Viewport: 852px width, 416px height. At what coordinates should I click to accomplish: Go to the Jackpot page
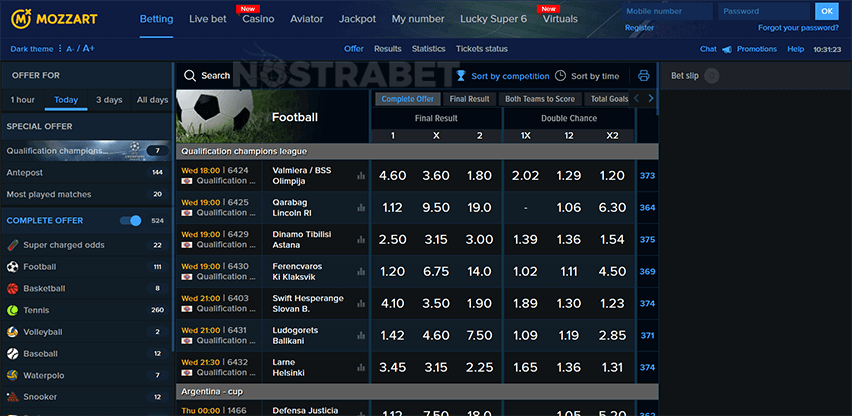point(358,19)
